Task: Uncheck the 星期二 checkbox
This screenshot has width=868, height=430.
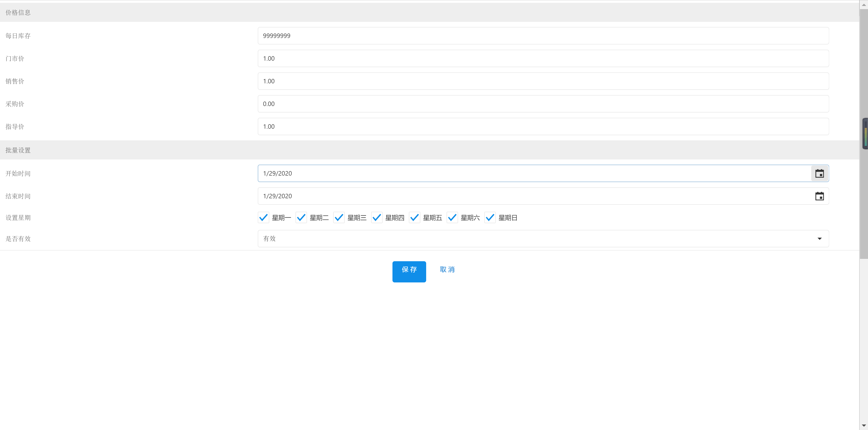Action: [x=301, y=218]
